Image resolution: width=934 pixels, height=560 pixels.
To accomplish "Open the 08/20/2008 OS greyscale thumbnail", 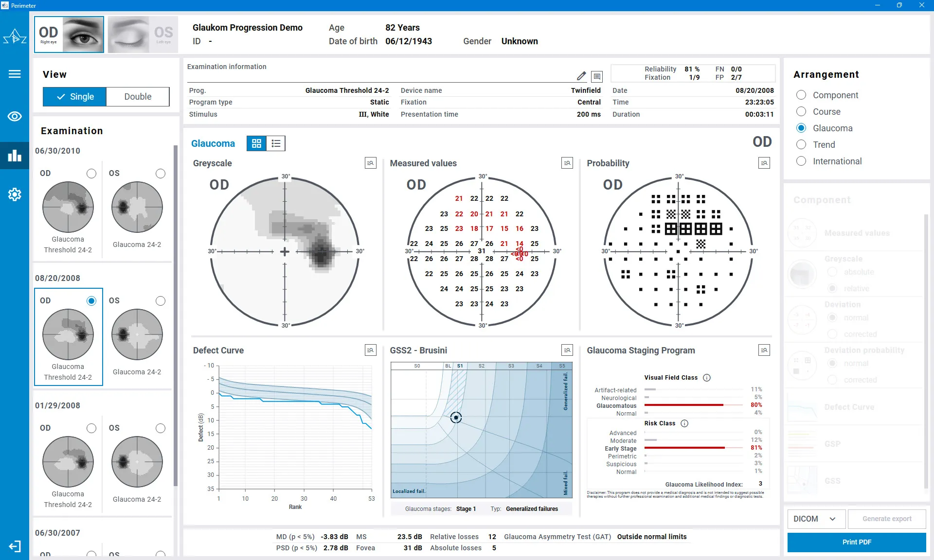I will 137,334.
